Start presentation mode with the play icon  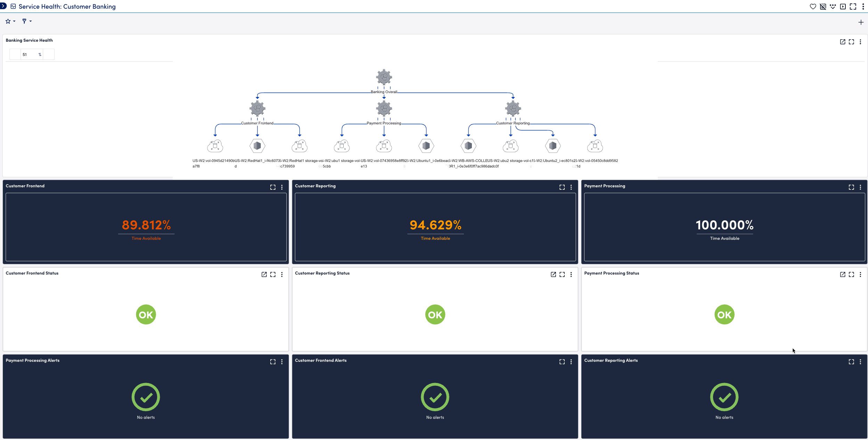[x=843, y=6]
